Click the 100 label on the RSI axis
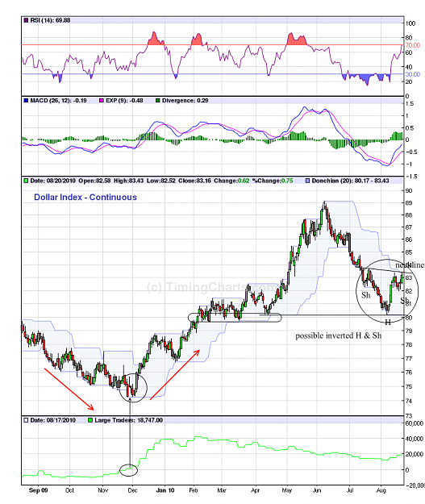The image size is (425, 504). click(410, 23)
